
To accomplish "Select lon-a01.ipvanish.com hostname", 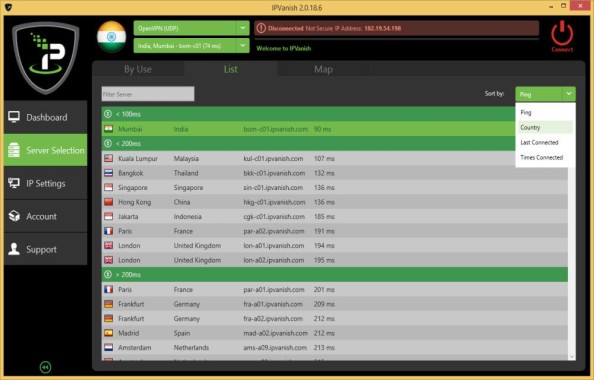I will tap(274, 246).
